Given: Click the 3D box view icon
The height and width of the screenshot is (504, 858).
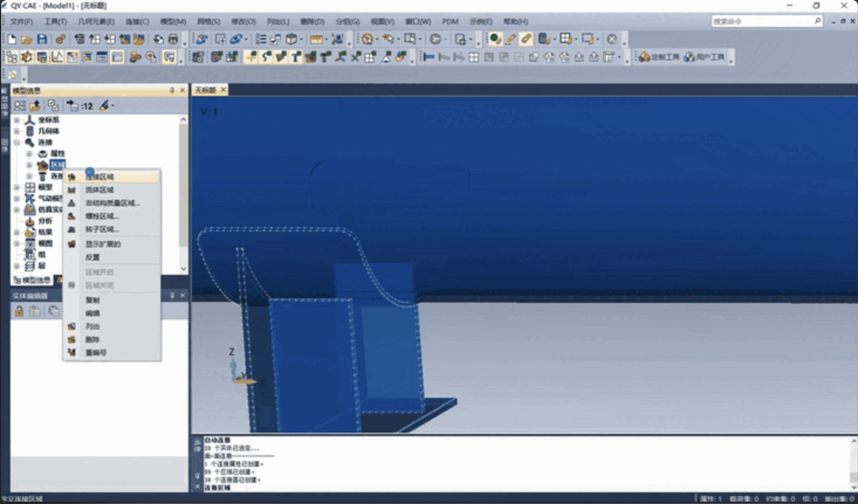Looking at the screenshot, I should click(x=291, y=39).
